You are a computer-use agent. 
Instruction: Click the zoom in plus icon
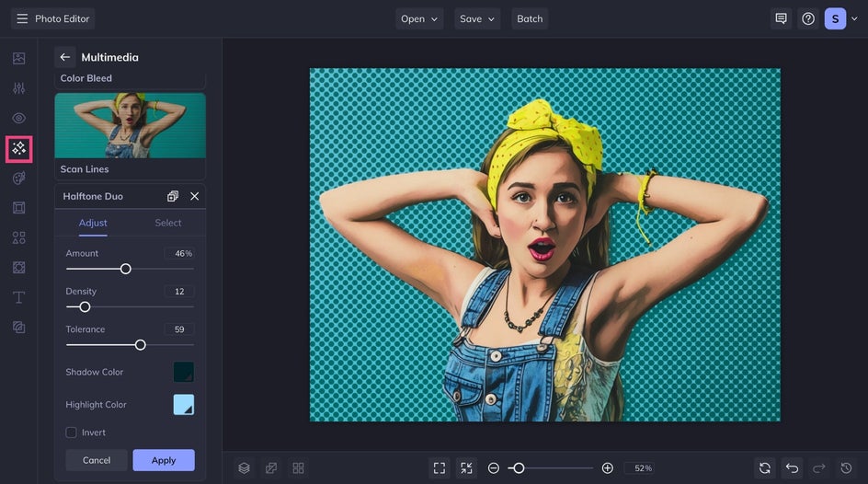click(x=608, y=468)
